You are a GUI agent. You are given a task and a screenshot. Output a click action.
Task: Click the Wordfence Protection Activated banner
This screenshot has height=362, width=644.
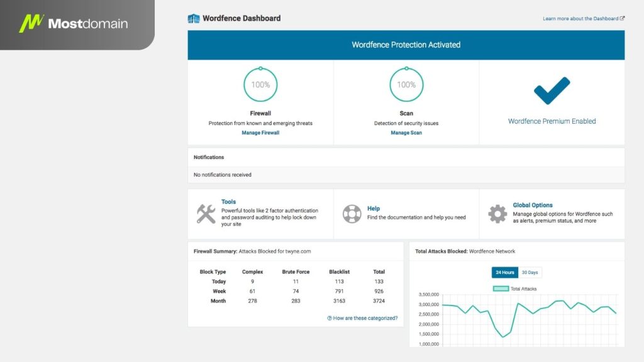point(406,45)
